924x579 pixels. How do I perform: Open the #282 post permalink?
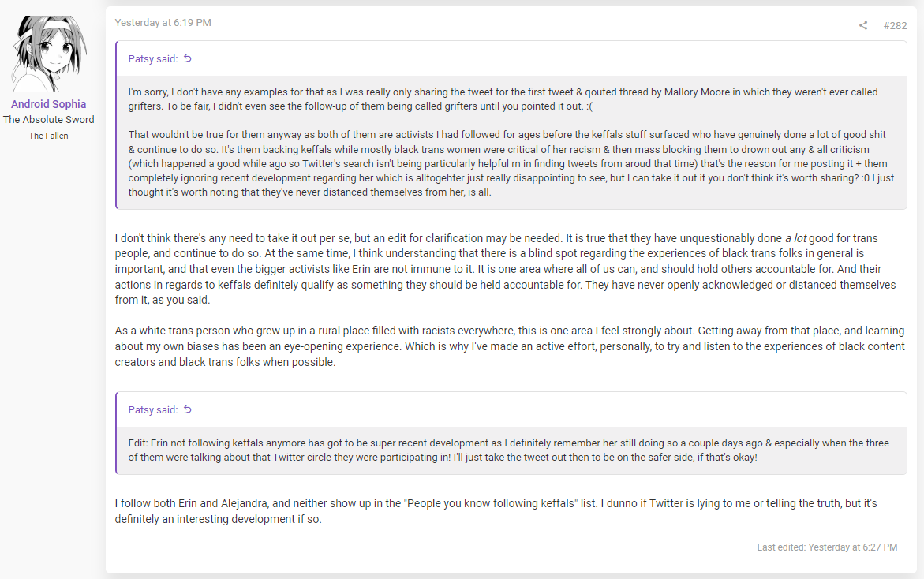(x=895, y=25)
